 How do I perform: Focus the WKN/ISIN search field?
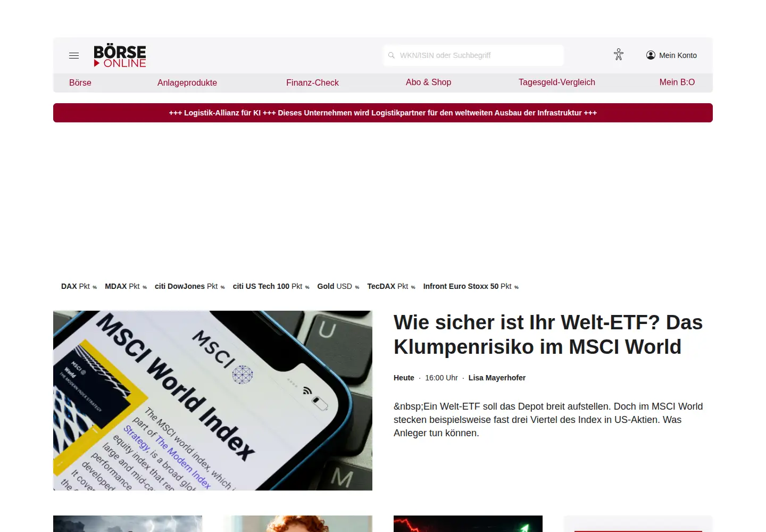click(473, 55)
